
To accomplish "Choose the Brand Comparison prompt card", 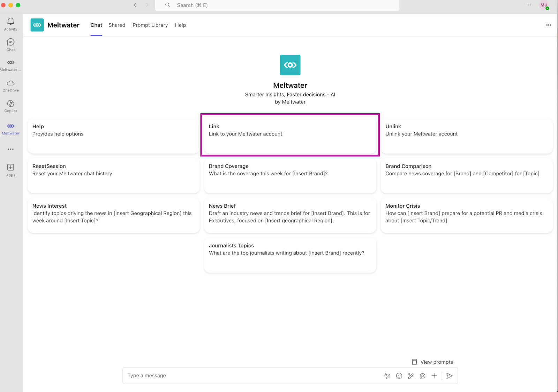I will click(x=467, y=176).
